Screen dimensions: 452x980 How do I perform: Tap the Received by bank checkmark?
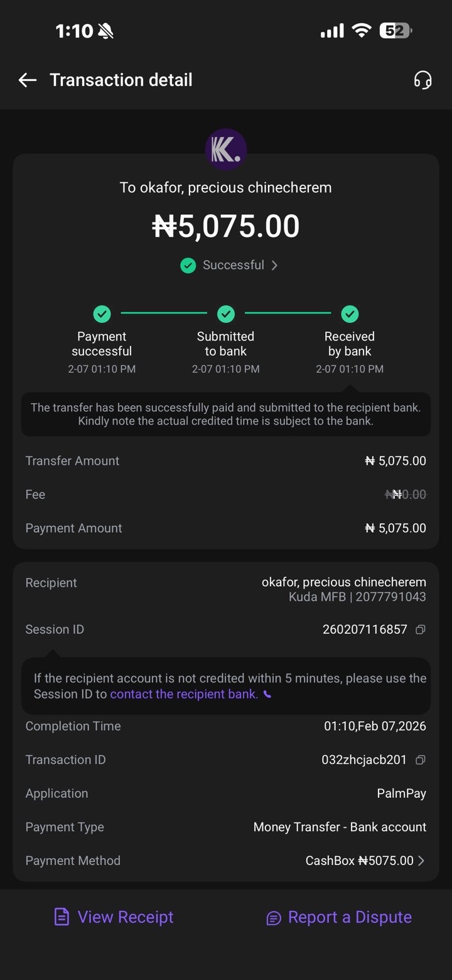pyautogui.click(x=350, y=313)
